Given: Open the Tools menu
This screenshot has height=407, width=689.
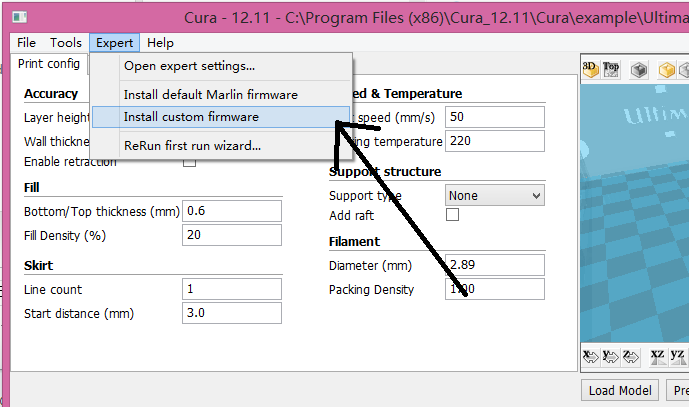Looking at the screenshot, I should coord(66,43).
